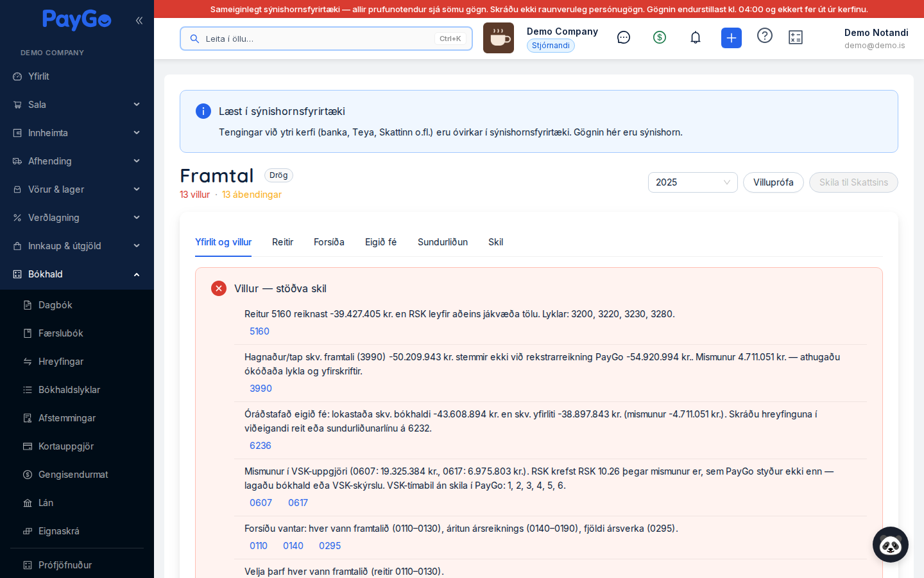Expand the Afhending menu

(x=77, y=161)
